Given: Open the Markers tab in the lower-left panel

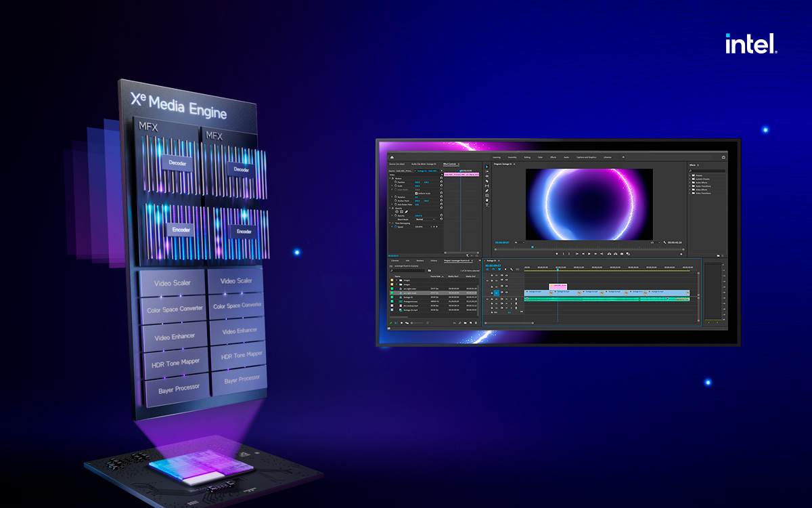Looking at the screenshot, I should click(x=420, y=261).
